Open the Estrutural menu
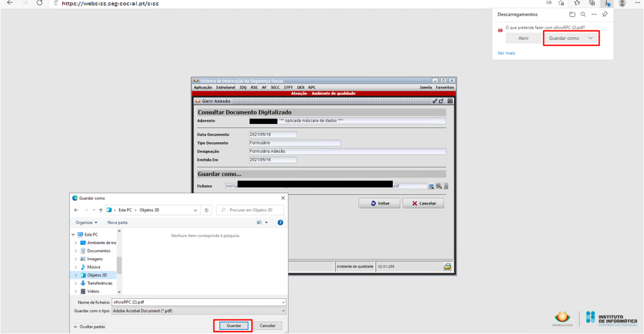This screenshot has height=334, width=644. 226,87
